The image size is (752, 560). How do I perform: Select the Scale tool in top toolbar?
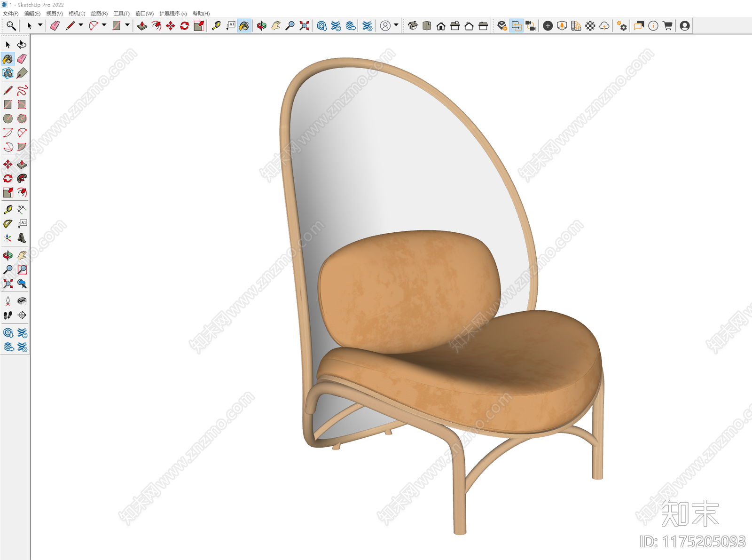pyautogui.click(x=199, y=26)
